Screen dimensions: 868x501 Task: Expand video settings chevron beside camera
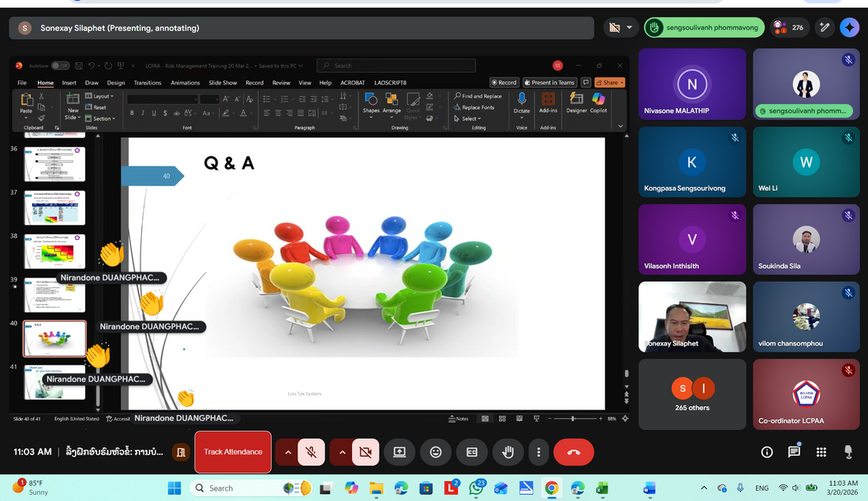point(342,452)
